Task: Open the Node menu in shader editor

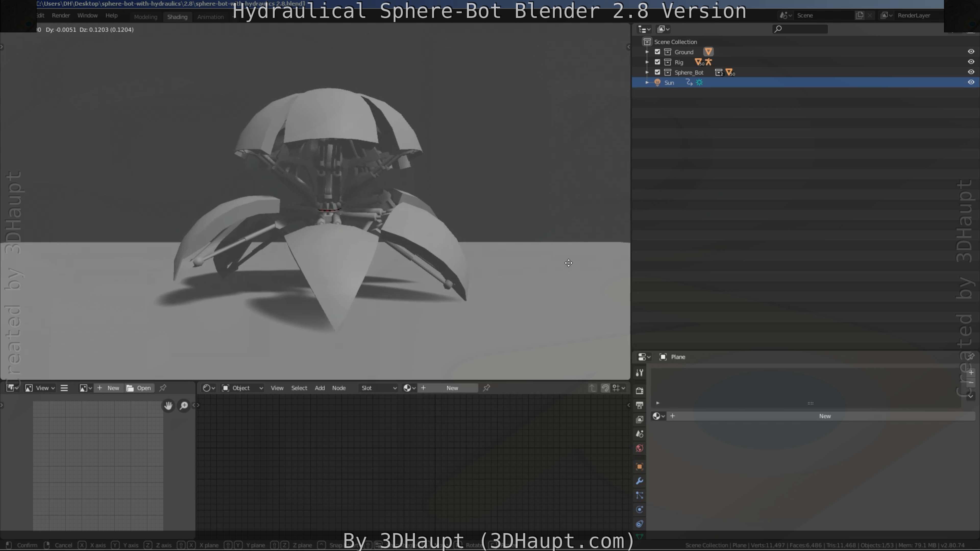Action: (339, 388)
